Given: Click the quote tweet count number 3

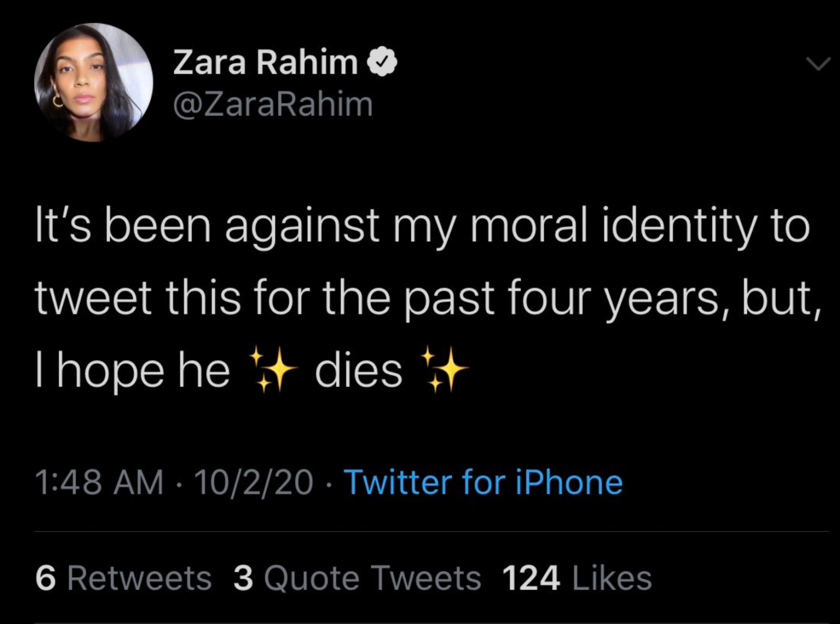Looking at the screenshot, I should click(x=243, y=578).
